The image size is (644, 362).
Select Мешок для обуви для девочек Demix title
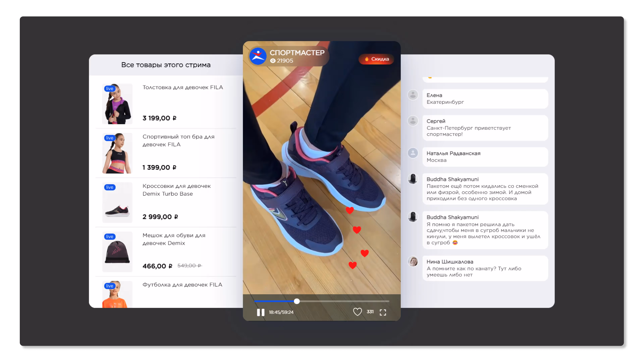tap(174, 239)
